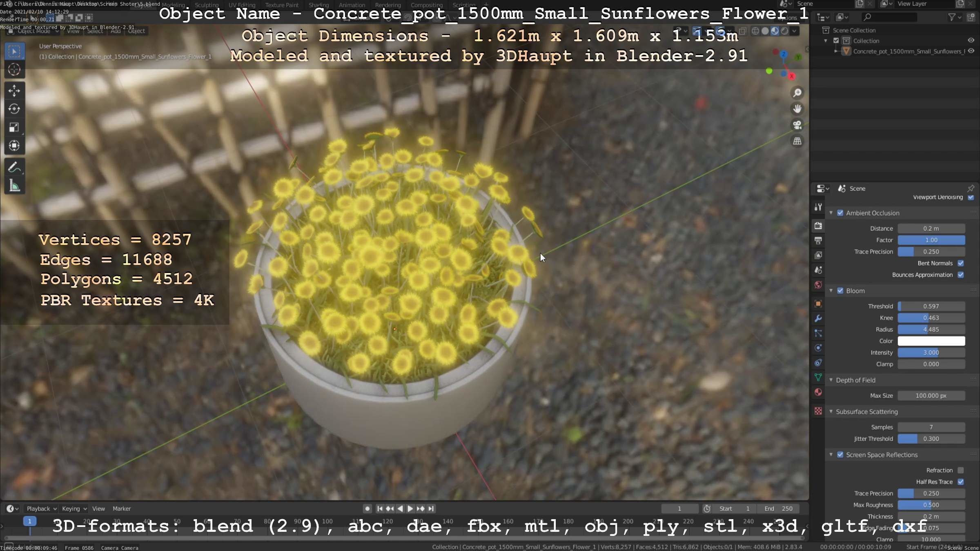
Task: Open the View Layer properties tab
Action: [x=818, y=255]
